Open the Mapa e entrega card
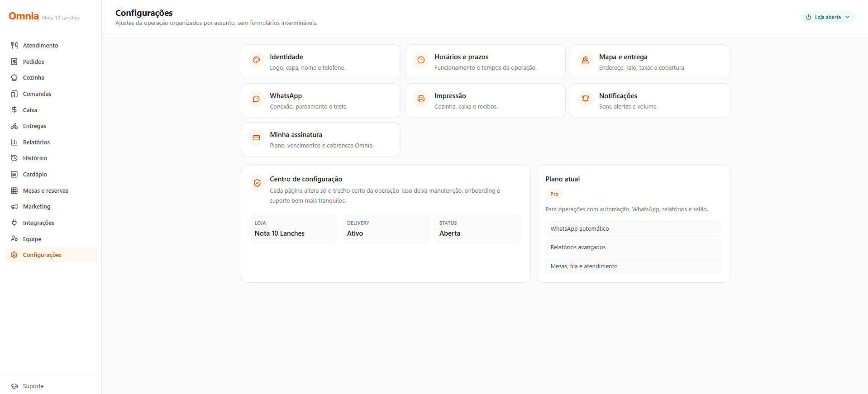 coord(650,62)
